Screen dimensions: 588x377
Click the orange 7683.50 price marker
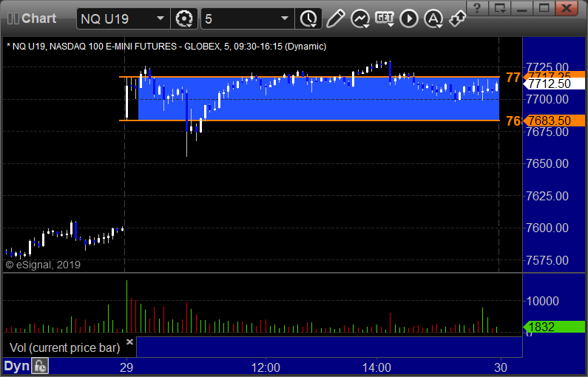pyautogui.click(x=554, y=120)
